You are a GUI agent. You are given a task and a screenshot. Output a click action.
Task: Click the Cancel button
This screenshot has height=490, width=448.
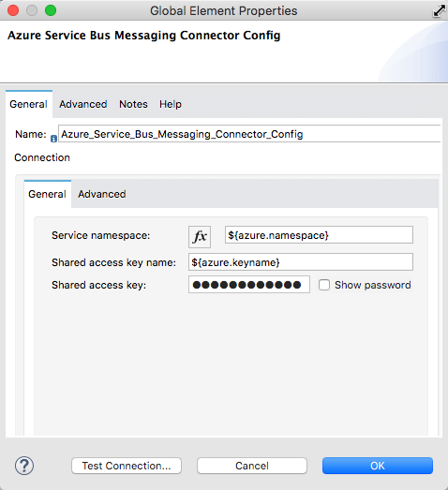coord(252,466)
